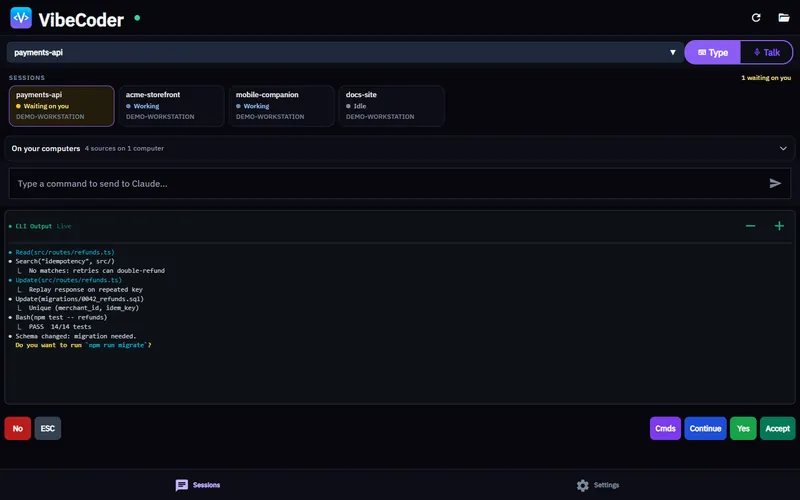Click the Search("idempotency", src/) line
The image size is (800, 500).
coord(65,261)
